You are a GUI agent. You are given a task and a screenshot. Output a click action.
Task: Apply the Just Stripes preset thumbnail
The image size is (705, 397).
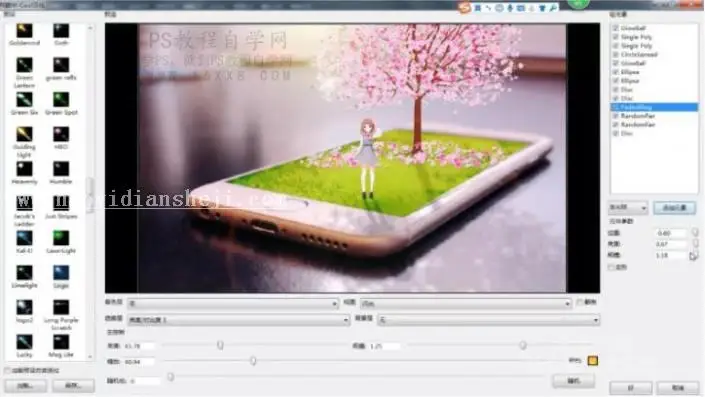coord(61,203)
